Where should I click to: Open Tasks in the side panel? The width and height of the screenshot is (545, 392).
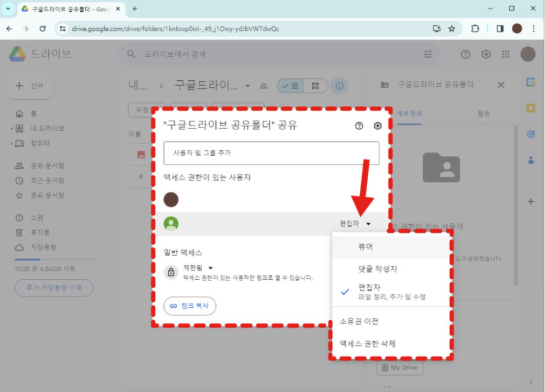[531, 134]
